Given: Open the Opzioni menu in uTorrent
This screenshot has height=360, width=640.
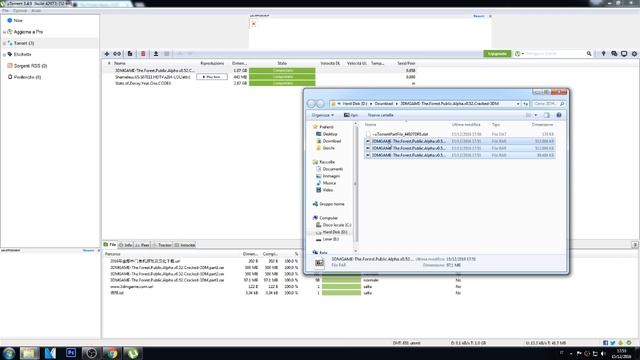Looking at the screenshot, I should click(20, 11).
